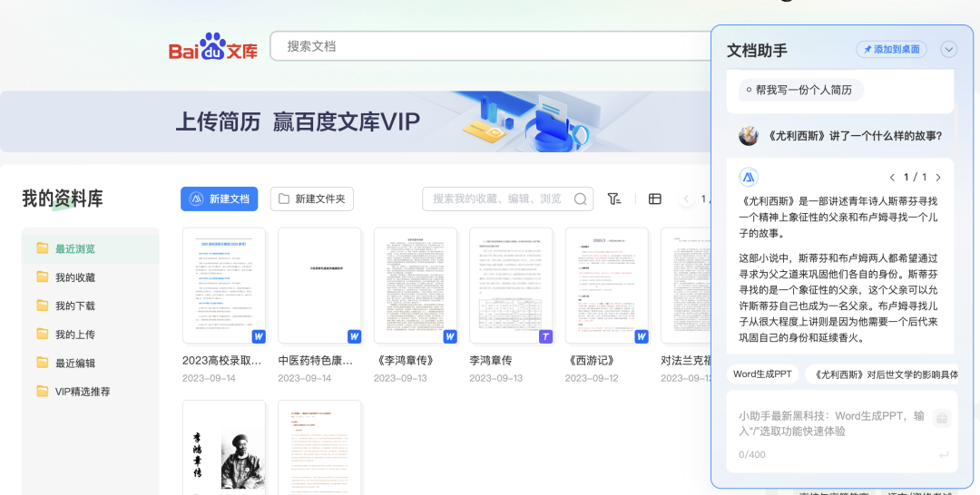Click previous page arrow in document list
Viewport: 980px width, 495px height.
(x=687, y=199)
